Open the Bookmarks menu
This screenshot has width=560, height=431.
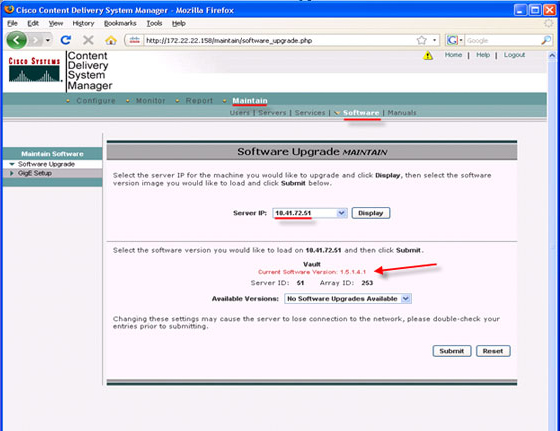(x=120, y=23)
